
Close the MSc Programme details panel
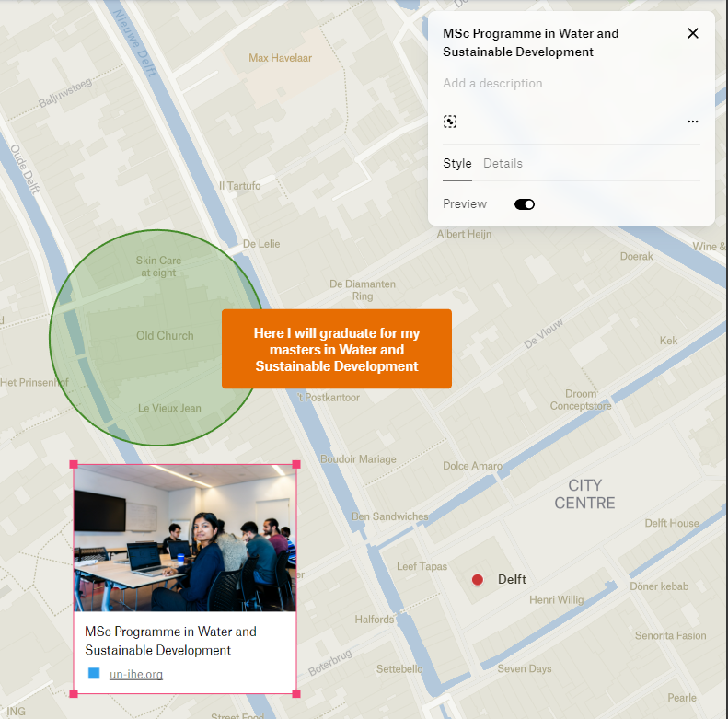693,34
